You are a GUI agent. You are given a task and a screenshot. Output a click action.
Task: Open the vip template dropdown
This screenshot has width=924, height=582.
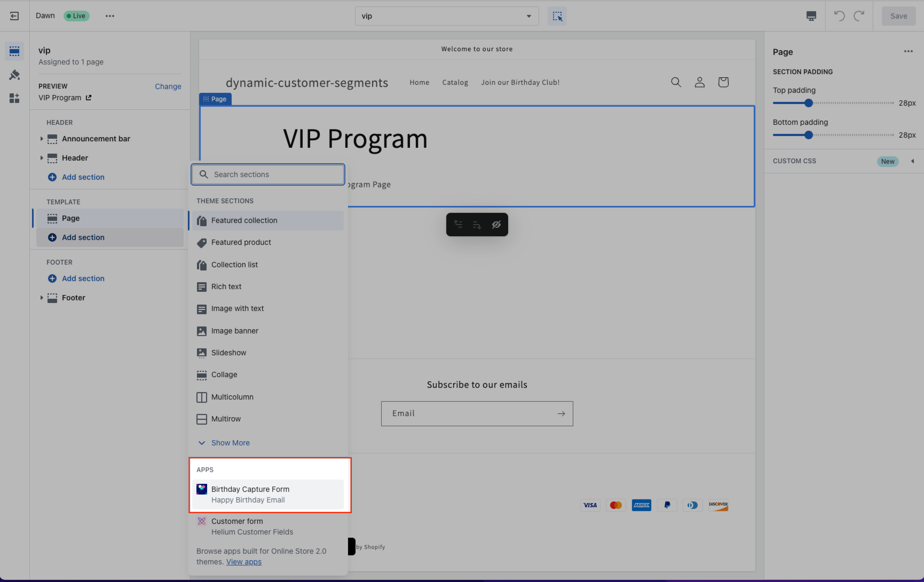click(446, 16)
